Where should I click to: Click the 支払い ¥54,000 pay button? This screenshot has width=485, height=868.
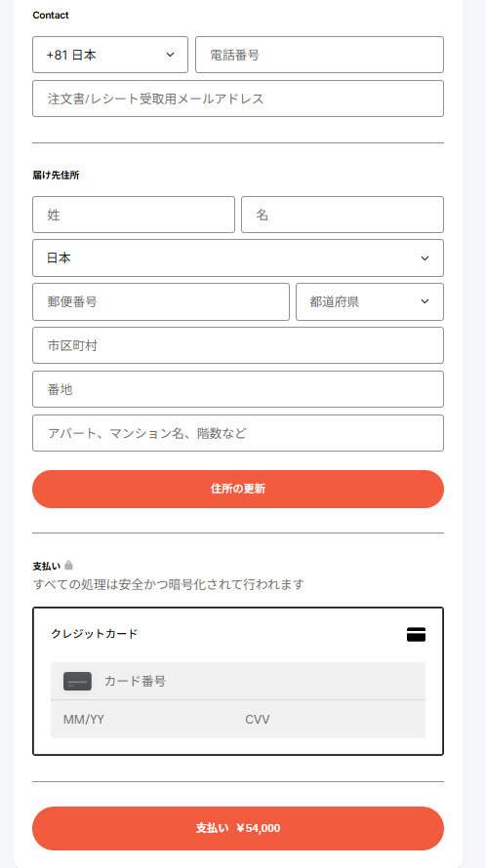tap(238, 828)
